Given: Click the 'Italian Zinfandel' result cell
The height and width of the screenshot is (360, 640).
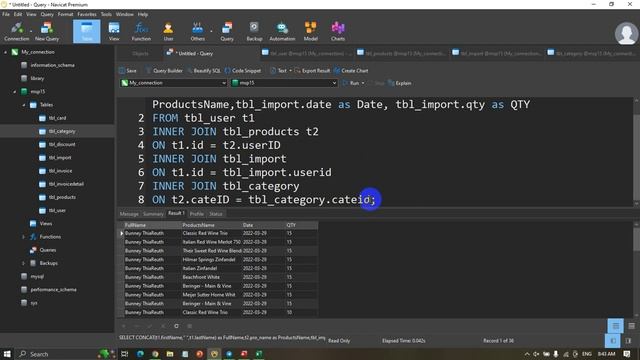Looking at the screenshot, I should click(211, 268).
